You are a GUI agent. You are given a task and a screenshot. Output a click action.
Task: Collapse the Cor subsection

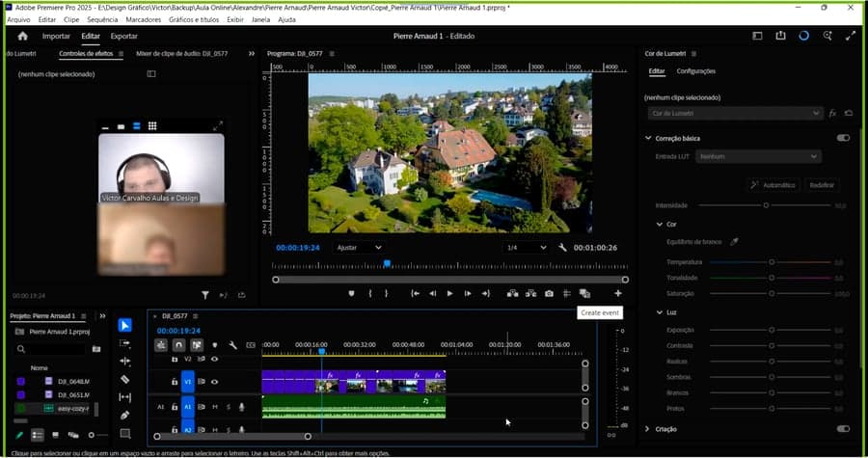[660, 224]
